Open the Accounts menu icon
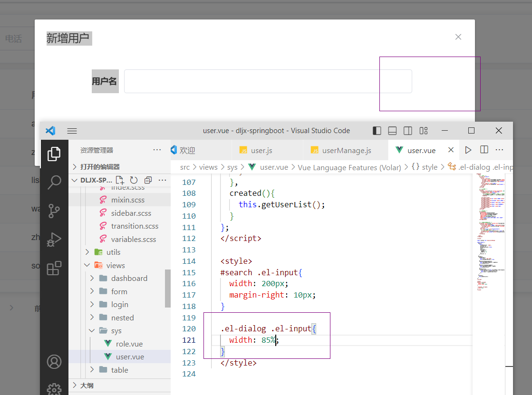The width and height of the screenshot is (532, 395). (54, 362)
